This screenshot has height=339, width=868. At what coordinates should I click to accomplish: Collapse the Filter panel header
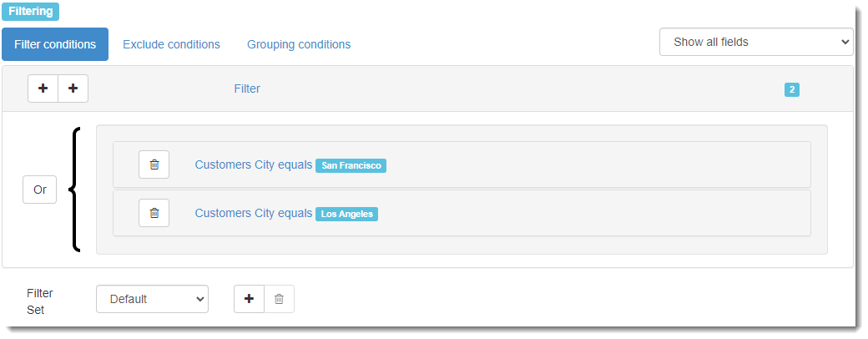point(247,89)
